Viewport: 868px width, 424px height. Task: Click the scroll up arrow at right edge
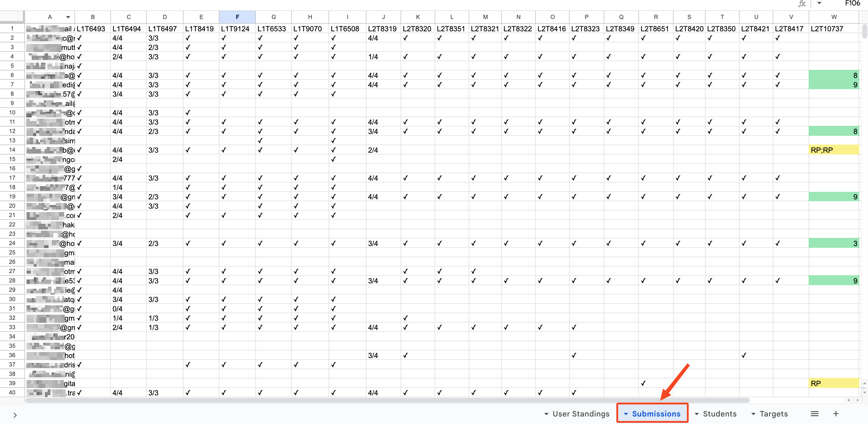click(864, 383)
